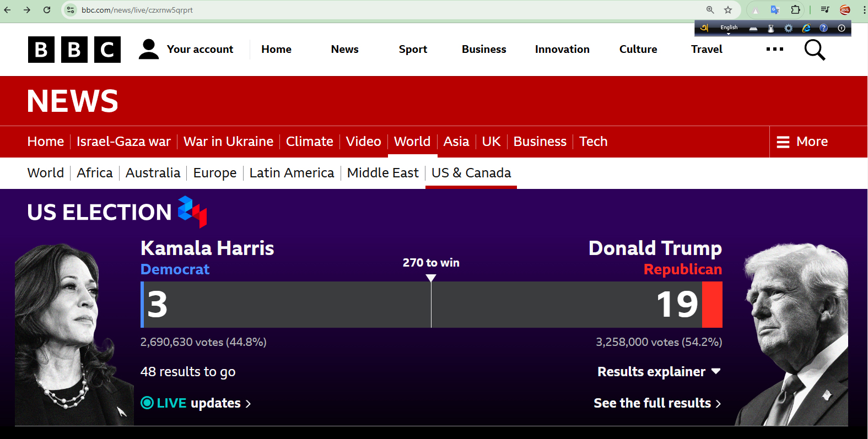The width and height of the screenshot is (868, 439).
Task: Open the browser Extensions puzzle icon
Action: tap(795, 10)
